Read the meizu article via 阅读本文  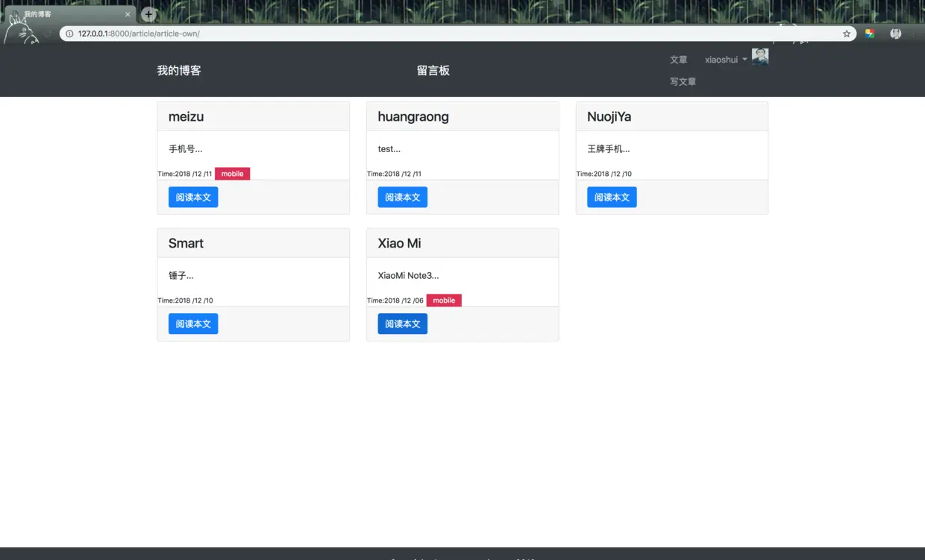(193, 197)
